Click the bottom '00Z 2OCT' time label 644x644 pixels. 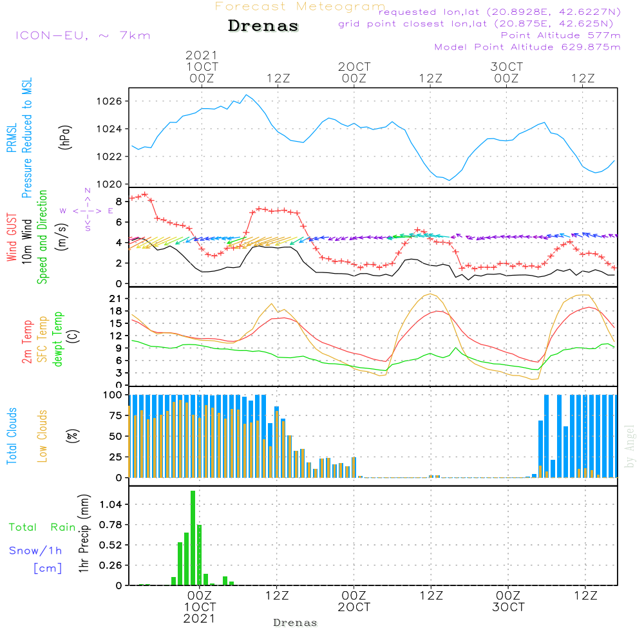(354, 601)
